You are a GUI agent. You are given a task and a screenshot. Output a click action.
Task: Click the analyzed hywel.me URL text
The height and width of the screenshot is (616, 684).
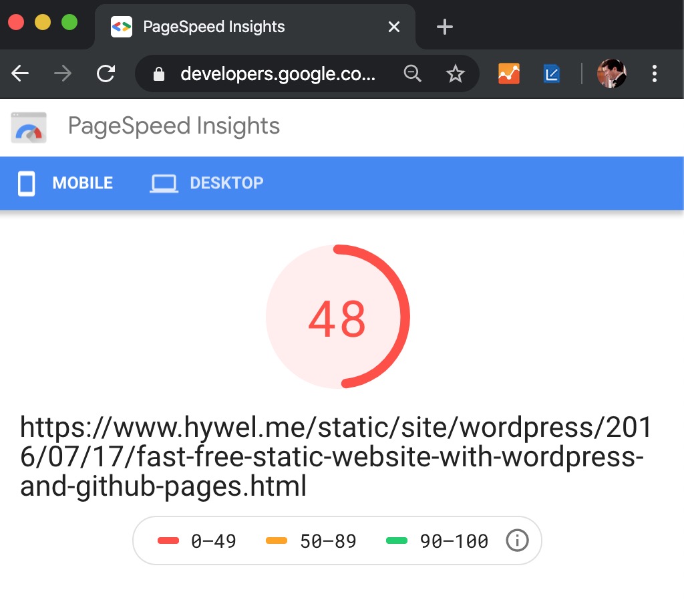coord(336,456)
